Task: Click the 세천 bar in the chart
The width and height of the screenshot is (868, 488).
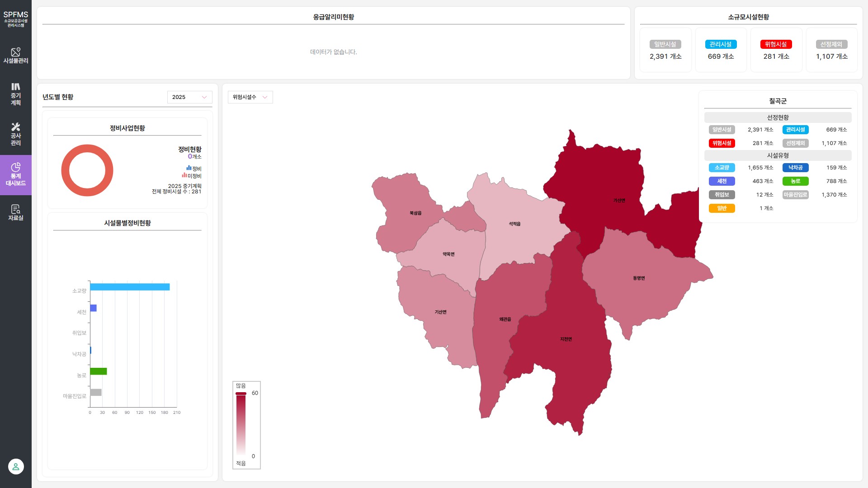Action: [x=93, y=308]
